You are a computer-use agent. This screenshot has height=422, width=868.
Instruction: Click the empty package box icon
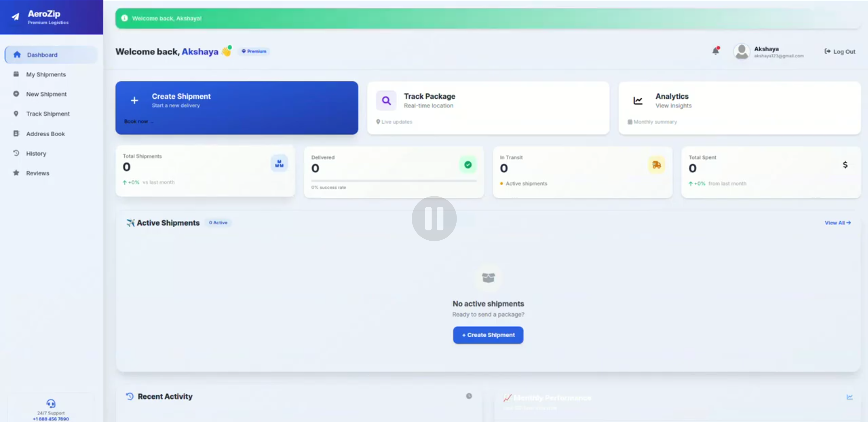pyautogui.click(x=488, y=278)
